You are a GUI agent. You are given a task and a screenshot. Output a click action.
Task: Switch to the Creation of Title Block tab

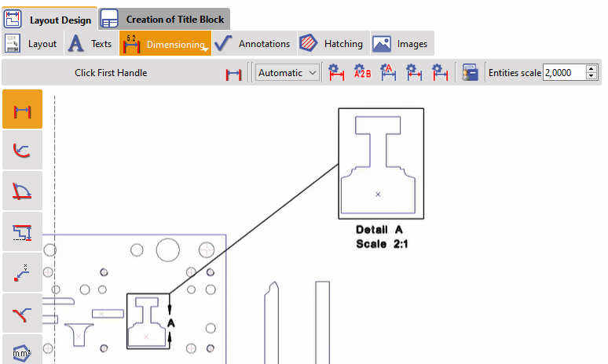pyautogui.click(x=165, y=19)
